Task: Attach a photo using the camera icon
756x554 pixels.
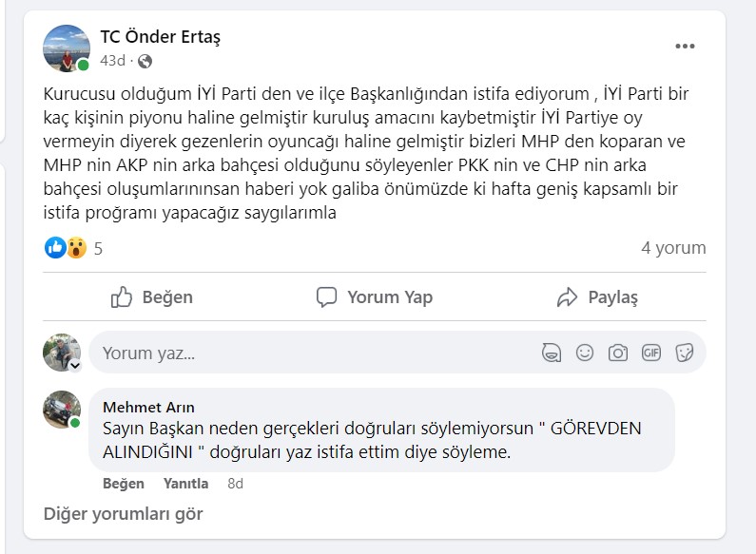Action: tap(618, 353)
